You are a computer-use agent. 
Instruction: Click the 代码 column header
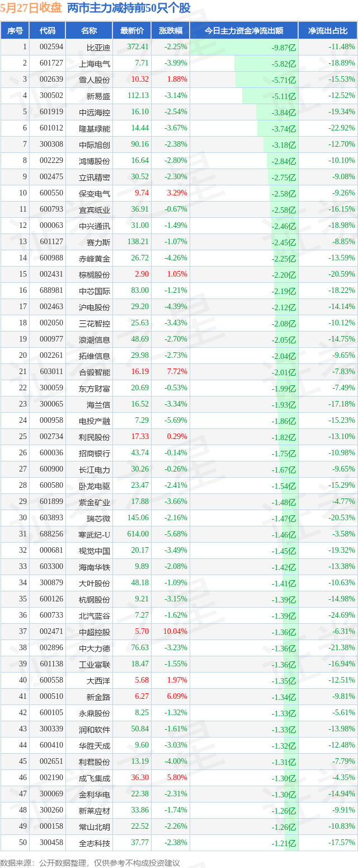pyautogui.click(x=47, y=31)
